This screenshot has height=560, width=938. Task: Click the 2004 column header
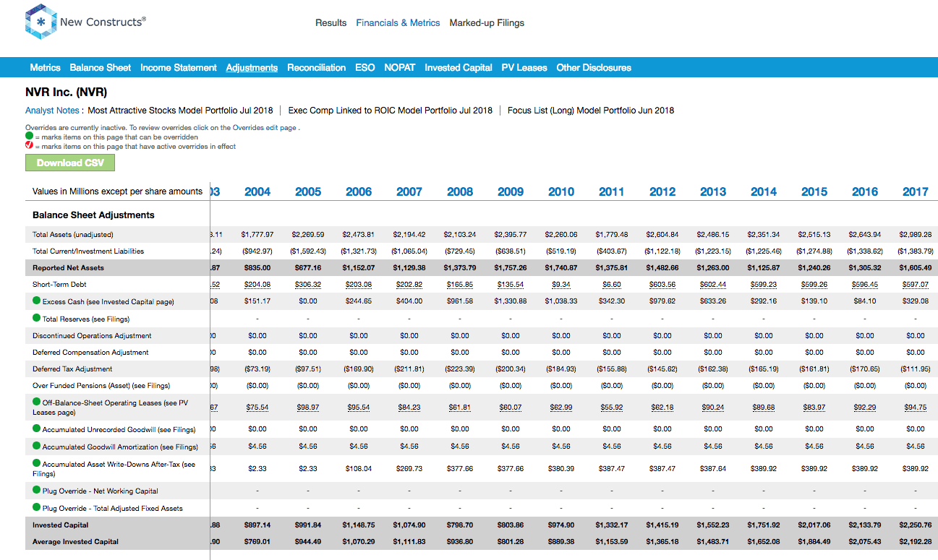[257, 191]
